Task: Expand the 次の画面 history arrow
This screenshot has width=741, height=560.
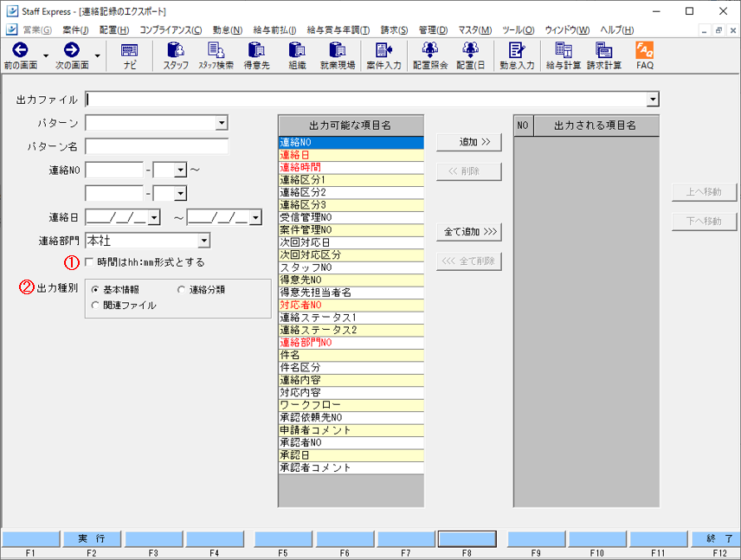Action: click(97, 55)
